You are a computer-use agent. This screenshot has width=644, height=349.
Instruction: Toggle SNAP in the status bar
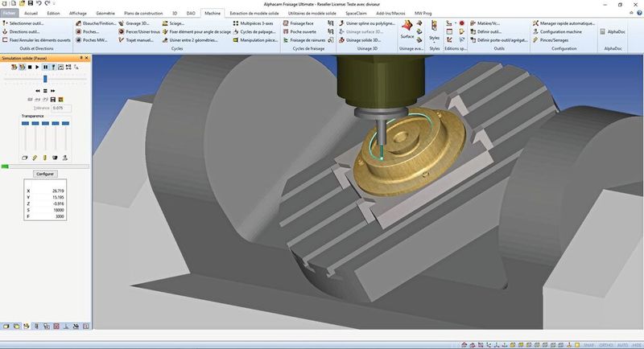588,345
